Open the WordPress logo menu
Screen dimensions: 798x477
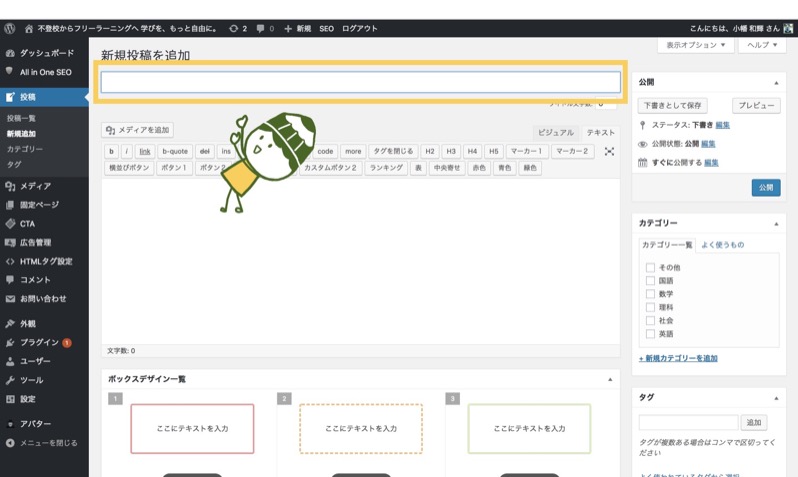click(x=10, y=29)
